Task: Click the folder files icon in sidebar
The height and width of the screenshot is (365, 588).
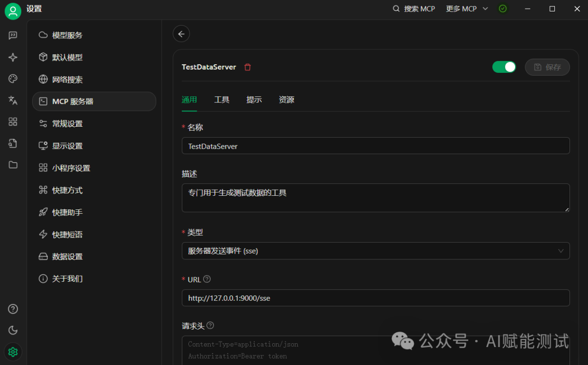Action: 13,165
